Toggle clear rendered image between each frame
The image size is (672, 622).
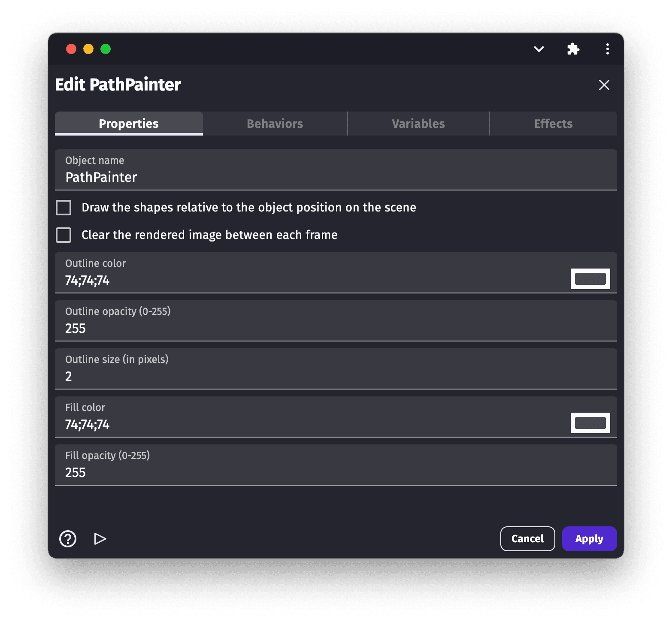tap(64, 235)
